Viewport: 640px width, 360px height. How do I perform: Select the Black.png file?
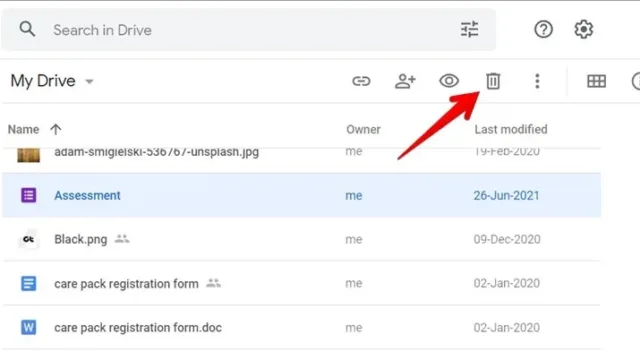click(x=81, y=239)
